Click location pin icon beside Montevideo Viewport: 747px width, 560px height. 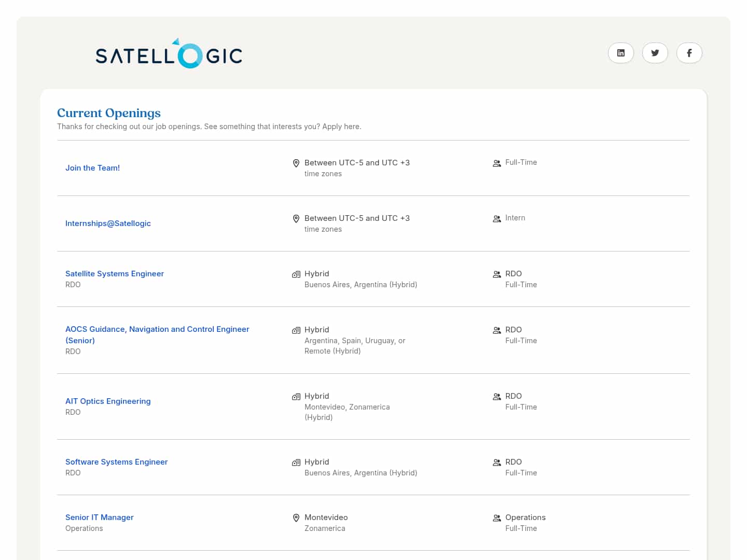296,518
